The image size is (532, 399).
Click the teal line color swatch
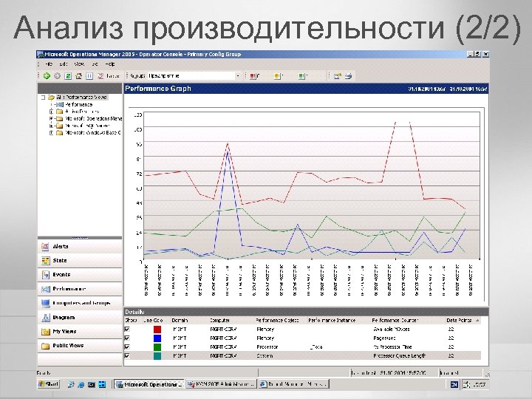[157, 356]
